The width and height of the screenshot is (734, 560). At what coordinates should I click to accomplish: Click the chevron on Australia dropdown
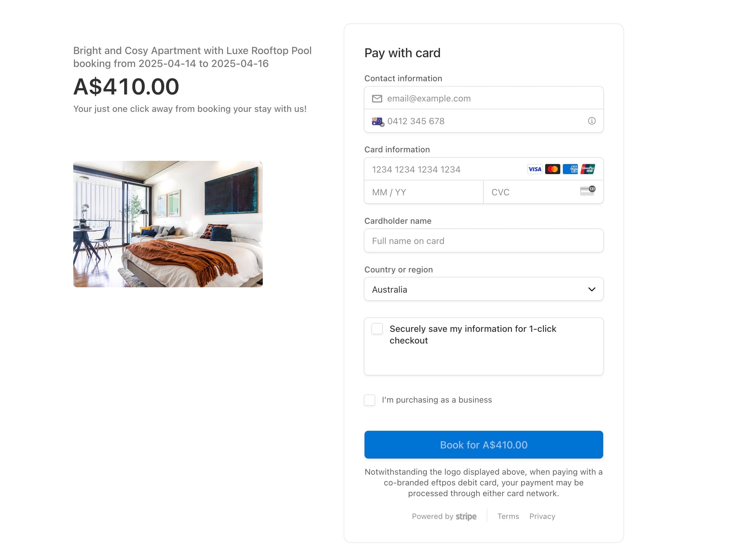click(591, 289)
